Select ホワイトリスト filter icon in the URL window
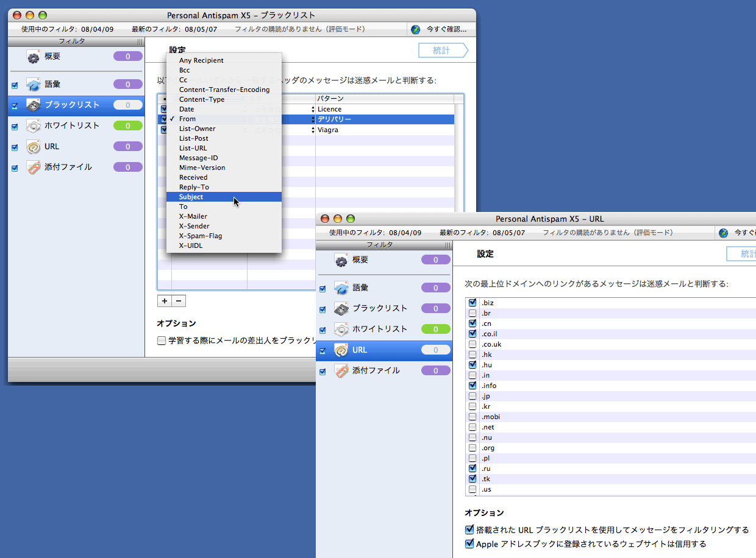Viewport: 756px width, 558px height. 341,330
